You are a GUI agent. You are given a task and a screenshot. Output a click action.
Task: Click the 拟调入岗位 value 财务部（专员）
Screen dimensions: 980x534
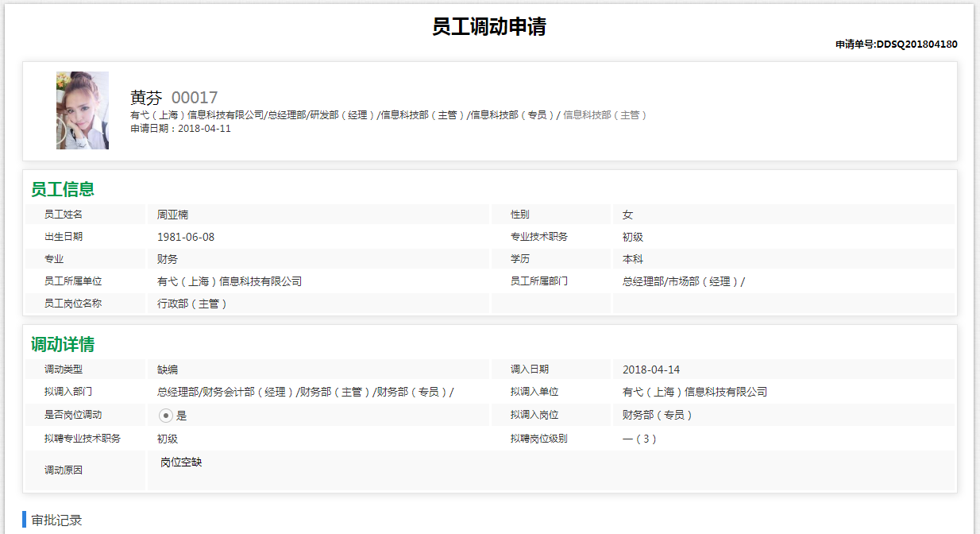click(658, 415)
